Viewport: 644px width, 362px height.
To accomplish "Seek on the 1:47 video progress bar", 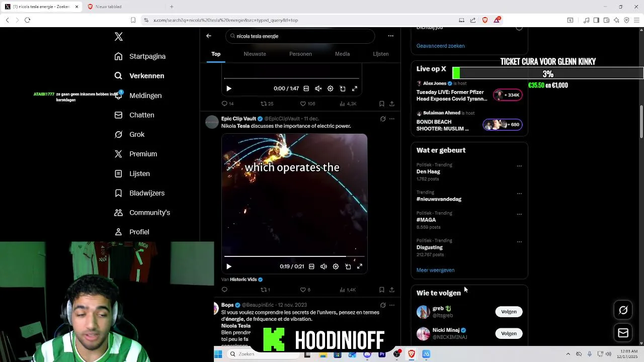I will [x=292, y=78].
